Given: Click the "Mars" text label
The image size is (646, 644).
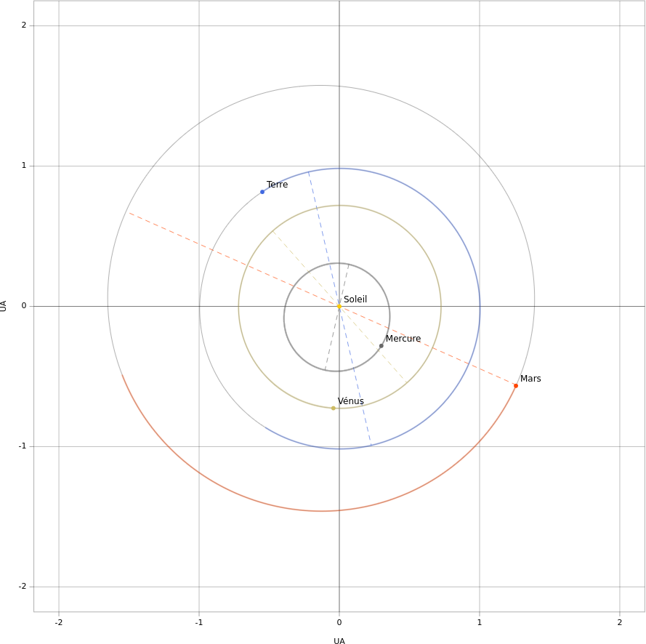Looking at the screenshot, I should tap(530, 379).
